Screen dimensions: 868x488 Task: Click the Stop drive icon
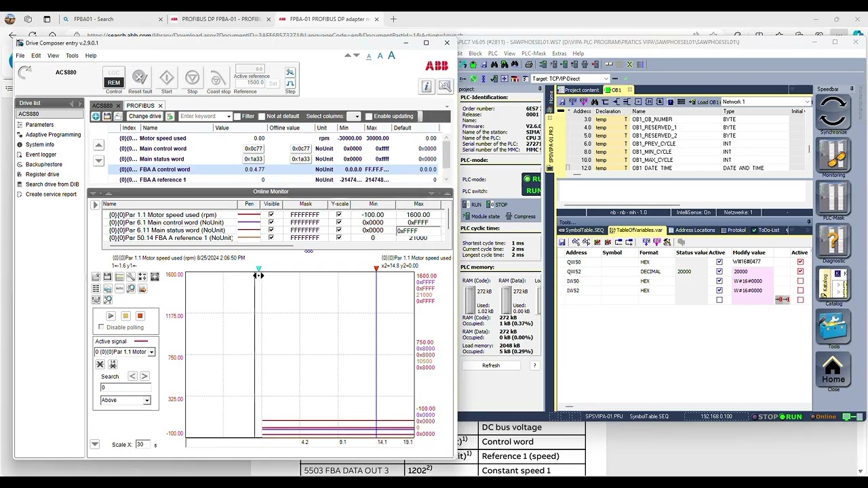193,77
